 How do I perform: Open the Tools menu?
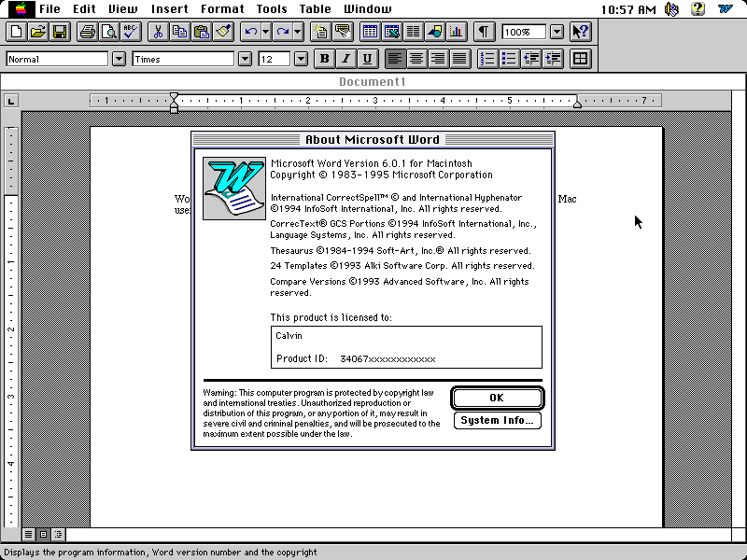pyautogui.click(x=272, y=8)
